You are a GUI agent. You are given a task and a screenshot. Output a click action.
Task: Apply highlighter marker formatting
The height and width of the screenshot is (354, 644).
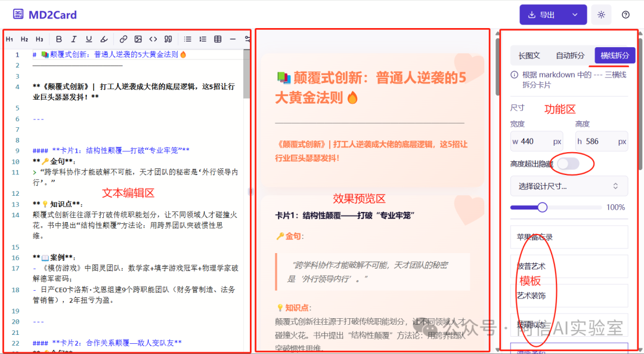click(104, 39)
